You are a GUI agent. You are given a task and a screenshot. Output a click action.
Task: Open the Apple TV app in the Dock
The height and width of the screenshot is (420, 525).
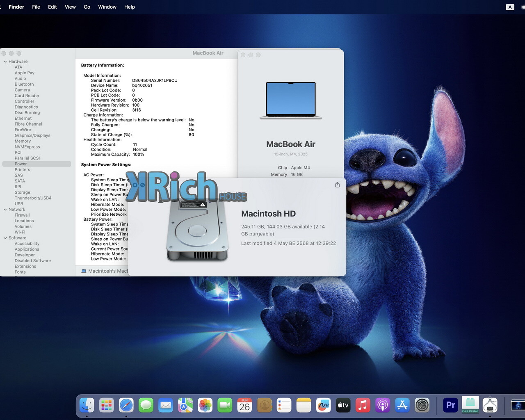coord(343,405)
